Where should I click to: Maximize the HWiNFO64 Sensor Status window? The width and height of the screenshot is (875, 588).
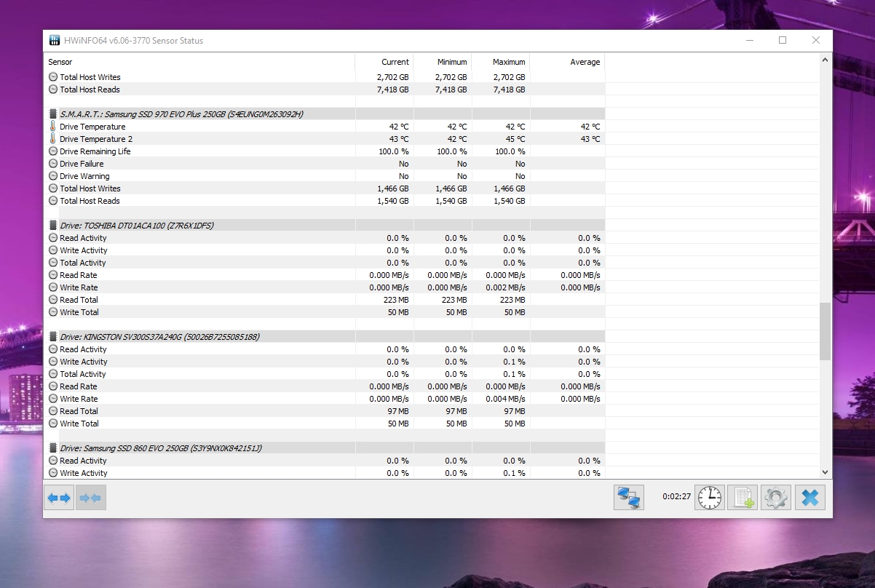[783, 41]
